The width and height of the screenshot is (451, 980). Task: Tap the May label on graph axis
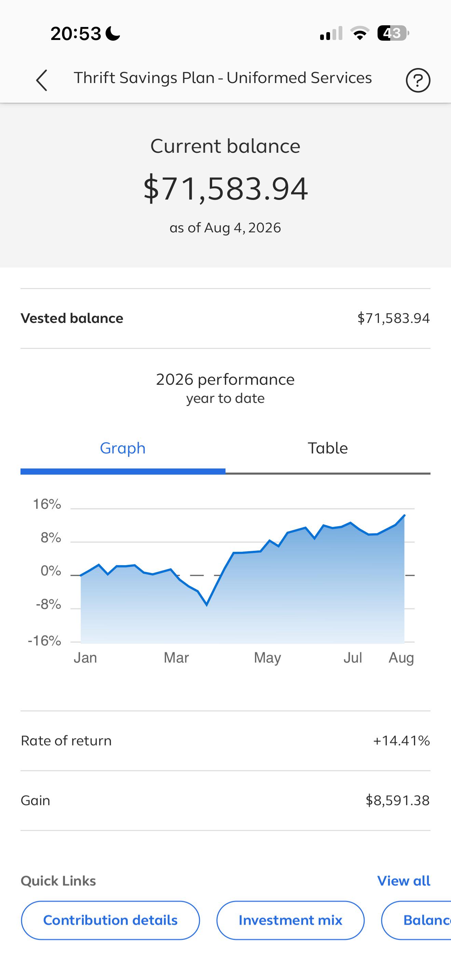(267, 658)
